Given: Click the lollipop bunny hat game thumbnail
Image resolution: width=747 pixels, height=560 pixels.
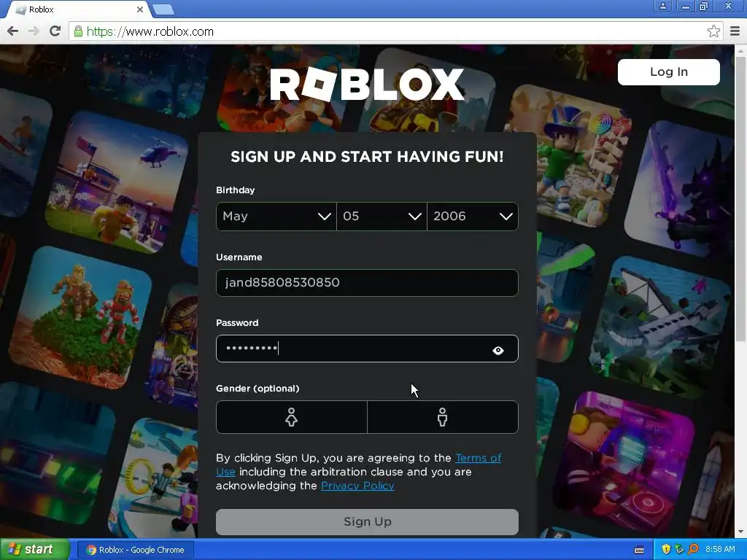Looking at the screenshot, I should pos(569,156).
